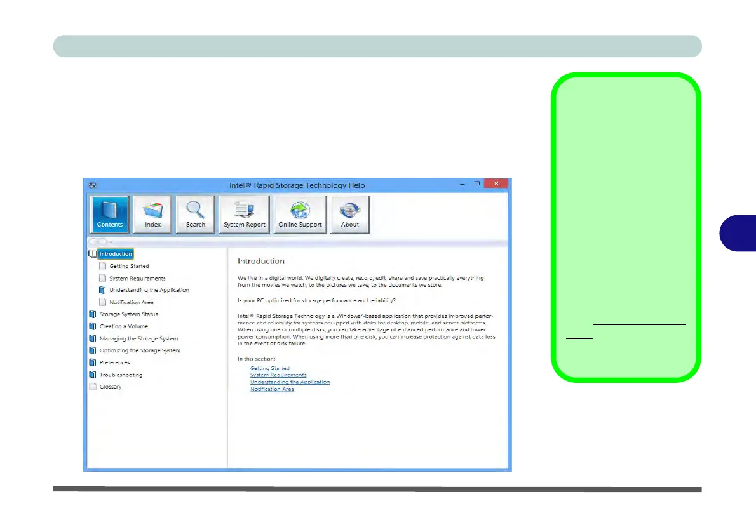The height and width of the screenshot is (532, 756).
Task: Open the Contents toolbar button
Action: tap(109, 215)
